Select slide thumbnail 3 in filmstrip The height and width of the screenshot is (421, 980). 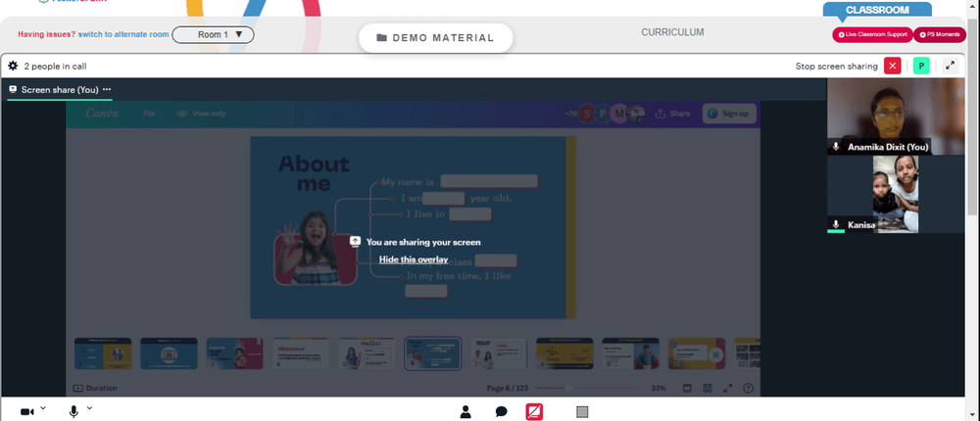click(x=234, y=353)
